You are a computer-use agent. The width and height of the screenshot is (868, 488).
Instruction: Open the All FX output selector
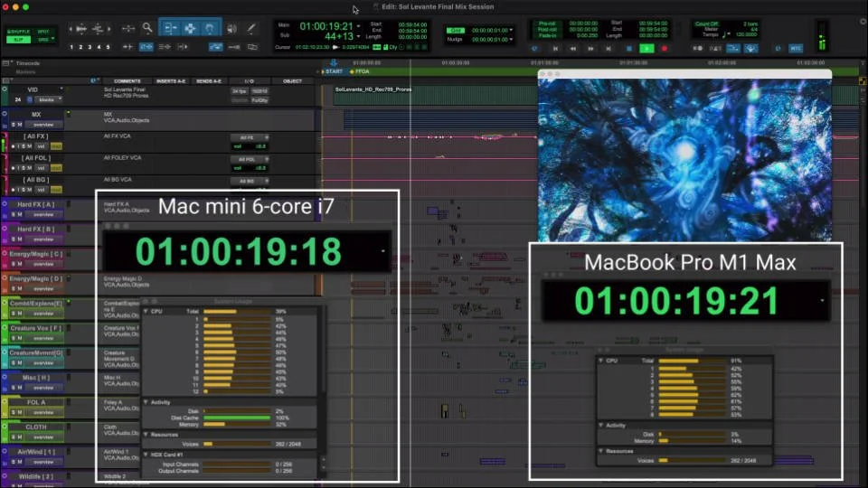pos(250,137)
